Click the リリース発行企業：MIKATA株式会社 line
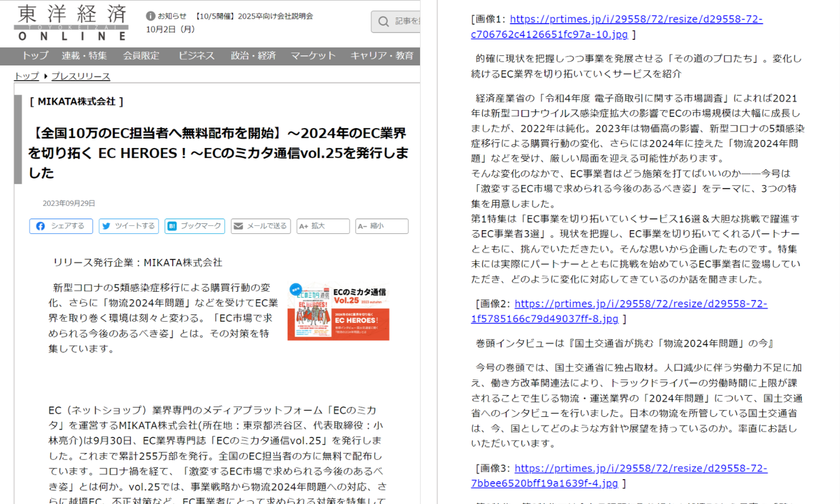 coord(138,263)
